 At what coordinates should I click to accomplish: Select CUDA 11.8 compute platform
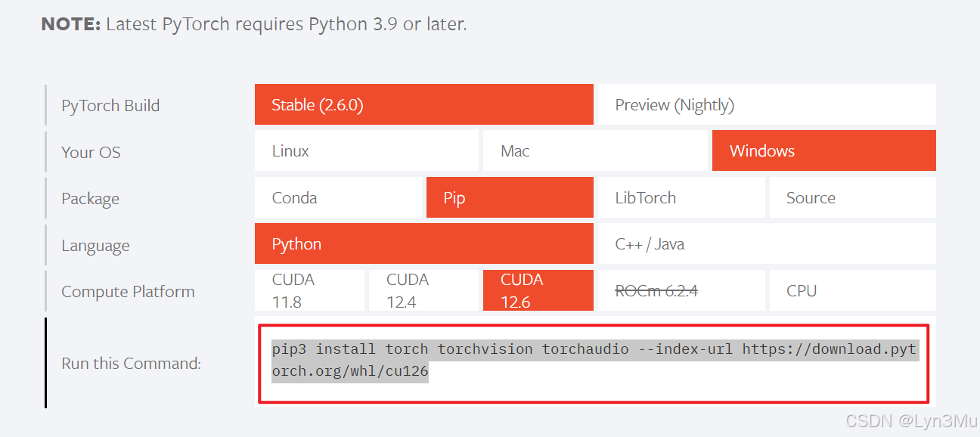tap(309, 290)
